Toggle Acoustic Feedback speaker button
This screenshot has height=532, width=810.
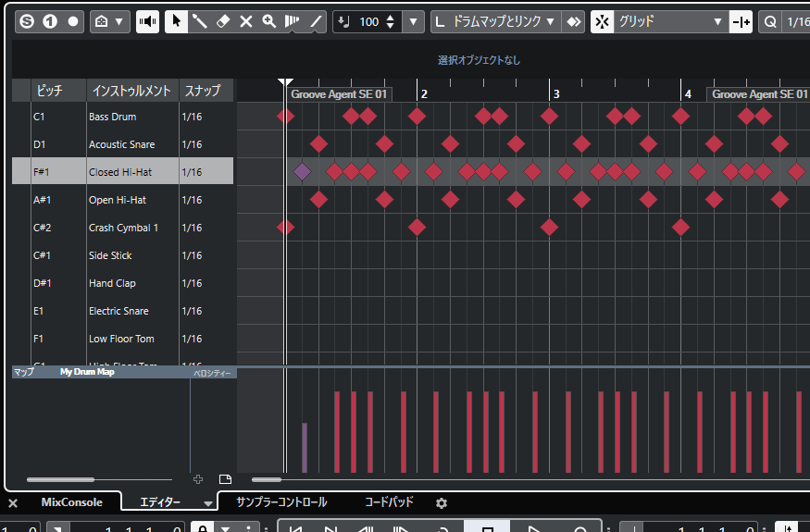pyautogui.click(x=147, y=21)
